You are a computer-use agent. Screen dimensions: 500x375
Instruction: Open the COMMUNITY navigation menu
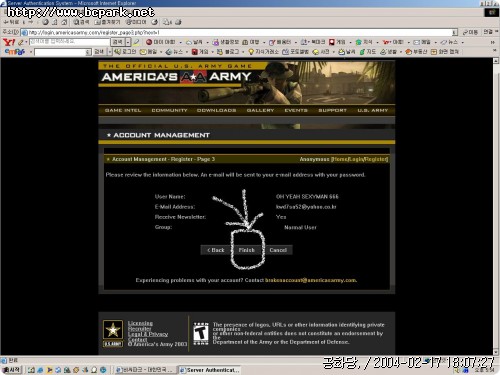(x=169, y=110)
